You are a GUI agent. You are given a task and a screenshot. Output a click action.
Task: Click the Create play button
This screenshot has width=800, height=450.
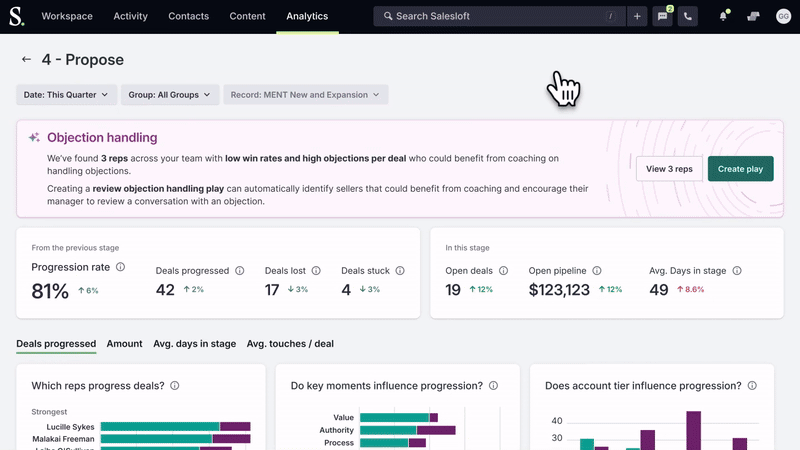[x=740, y=169]
